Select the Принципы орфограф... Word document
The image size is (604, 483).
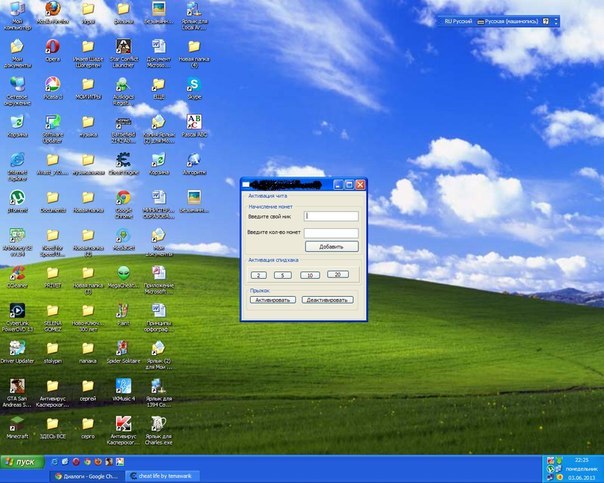point(159,318)
